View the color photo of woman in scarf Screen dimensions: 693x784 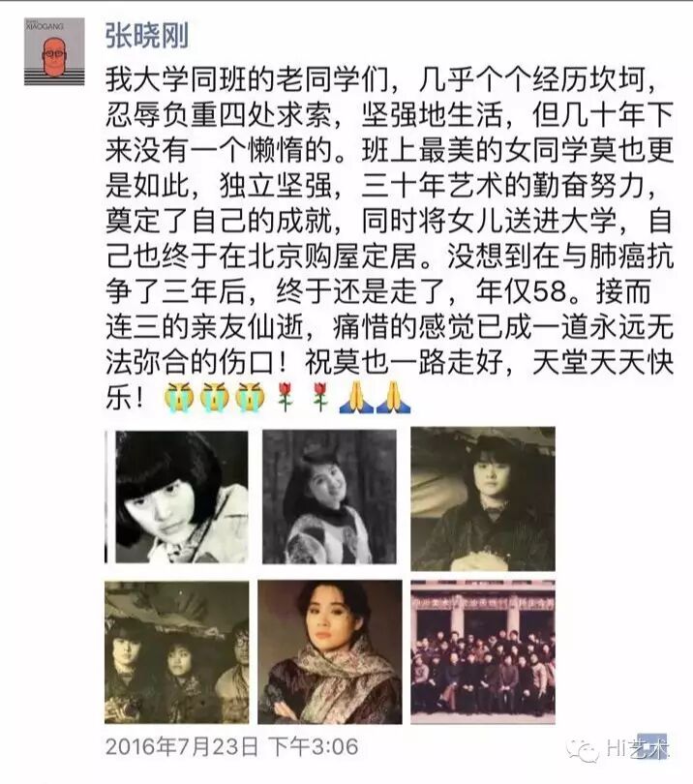(x=330, y=652)
